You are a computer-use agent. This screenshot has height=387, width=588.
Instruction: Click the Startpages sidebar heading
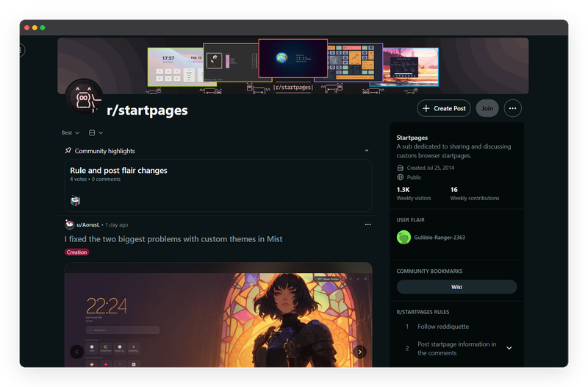tap(412, 138)
